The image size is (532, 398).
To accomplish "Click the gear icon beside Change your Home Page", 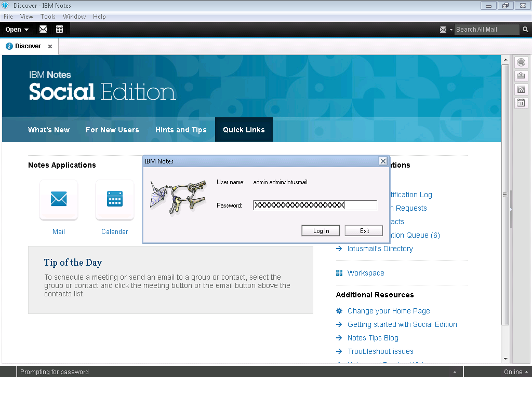I will (339, 311).
